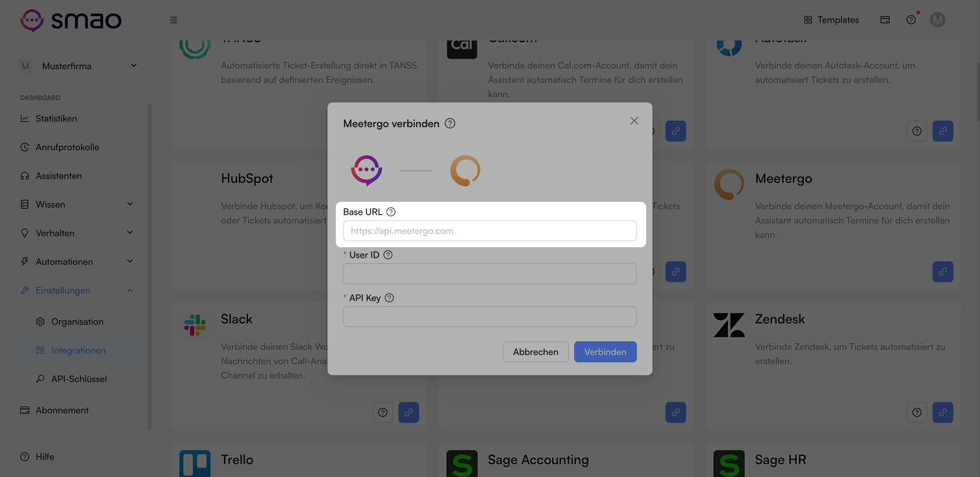Expand the Wissen menu chevron

[130, 204]
